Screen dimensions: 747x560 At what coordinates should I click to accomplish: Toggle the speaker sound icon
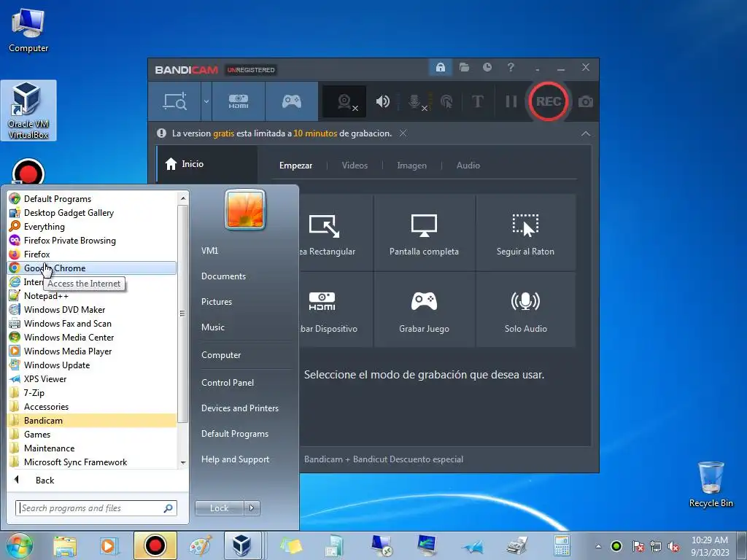point(382,101)
